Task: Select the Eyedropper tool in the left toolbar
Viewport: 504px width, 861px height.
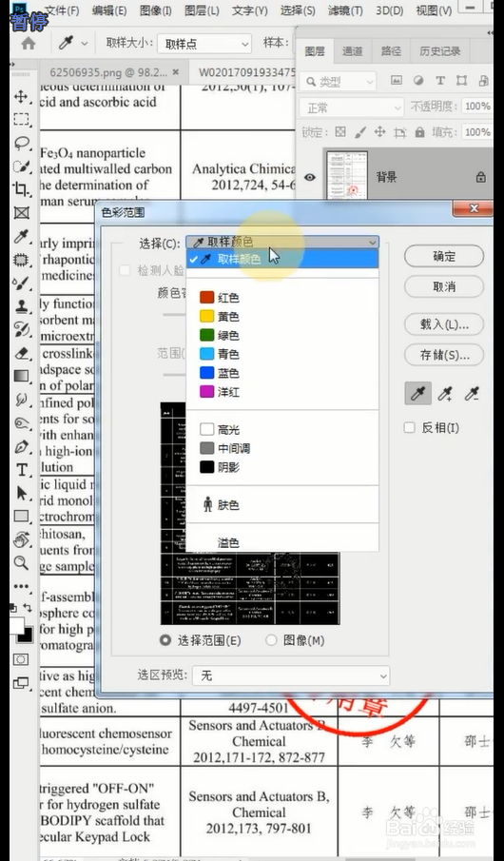Action: [21, 237]
